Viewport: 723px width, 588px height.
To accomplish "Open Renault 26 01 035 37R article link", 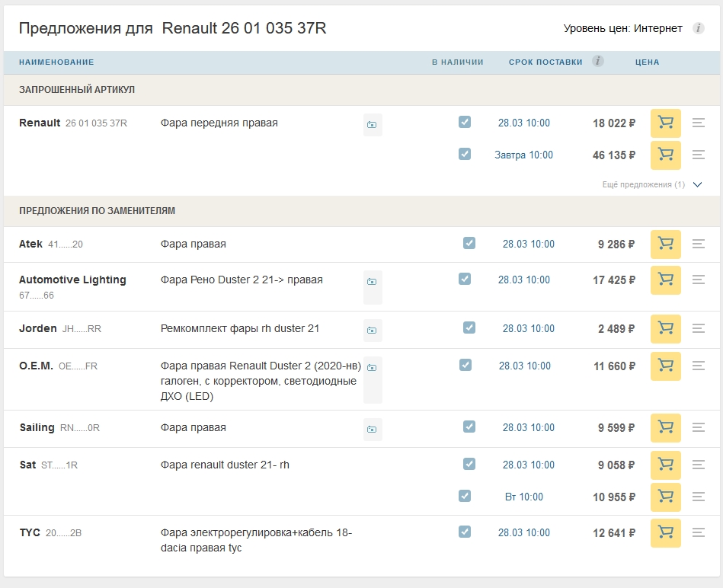I will pos(96,123).
